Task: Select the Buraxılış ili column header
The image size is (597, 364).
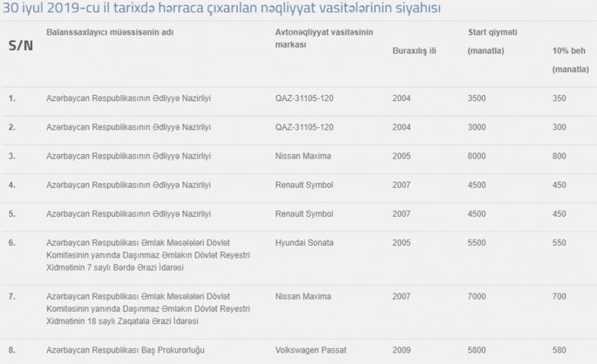Action: 414,51
